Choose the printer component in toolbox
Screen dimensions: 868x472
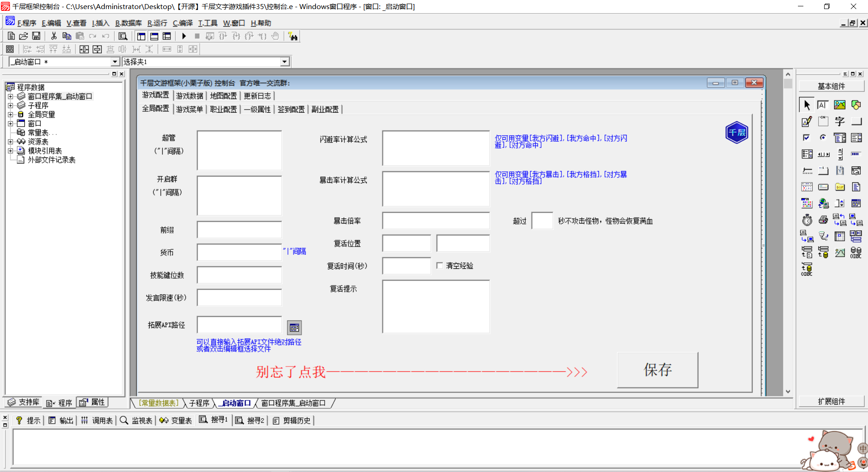(x=823, y=220)
